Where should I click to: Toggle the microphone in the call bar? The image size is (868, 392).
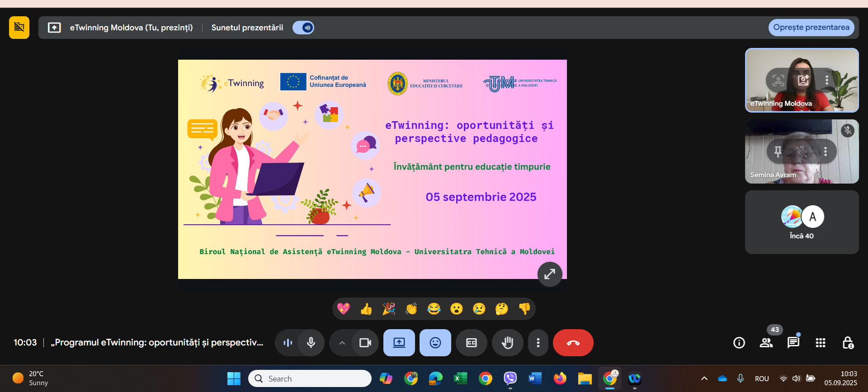[x=311, y=343]
